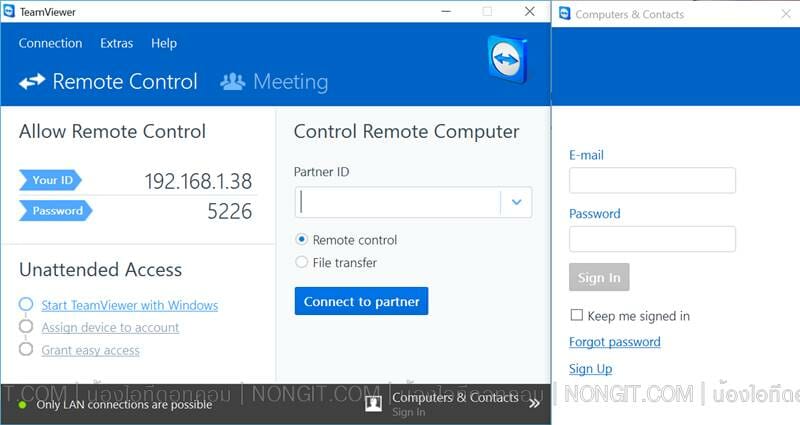
Task: Click the green connection status indicator
Action: 22,405
